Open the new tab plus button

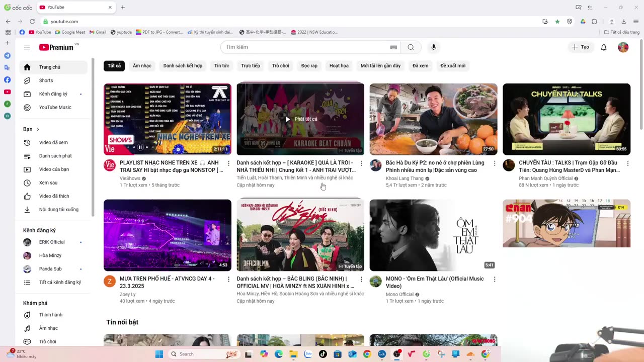pos(123,8)
